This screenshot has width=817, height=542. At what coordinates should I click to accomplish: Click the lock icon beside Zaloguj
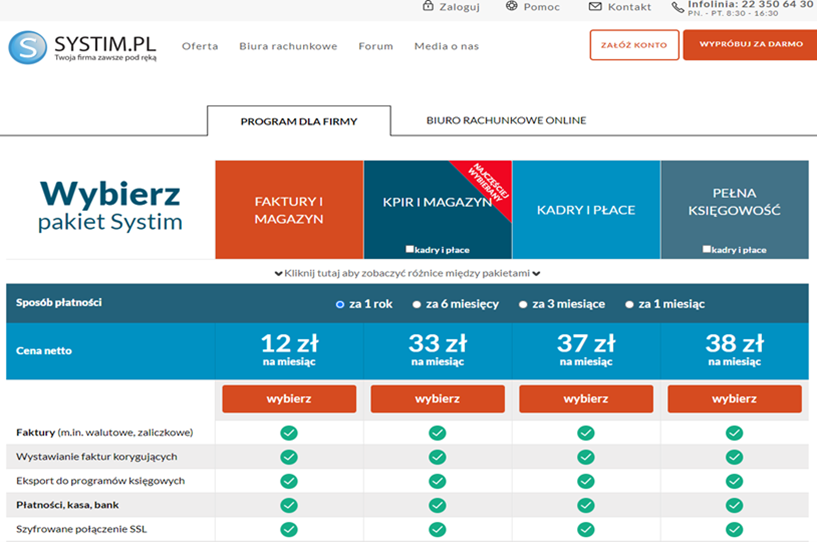428,6
